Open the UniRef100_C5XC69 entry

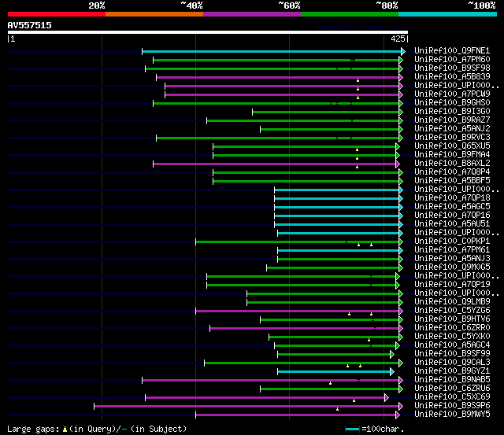click(x=452, y=397)
